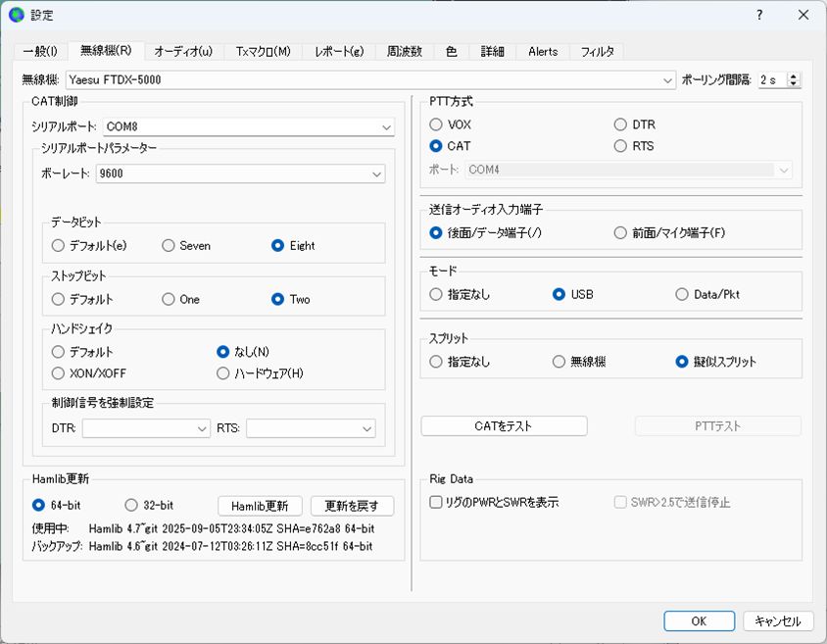The width and height of the screenshot is (827, 644).
Task: Enable リグのPWRとSWRを表示 checkbox
Action: [436, 502]
